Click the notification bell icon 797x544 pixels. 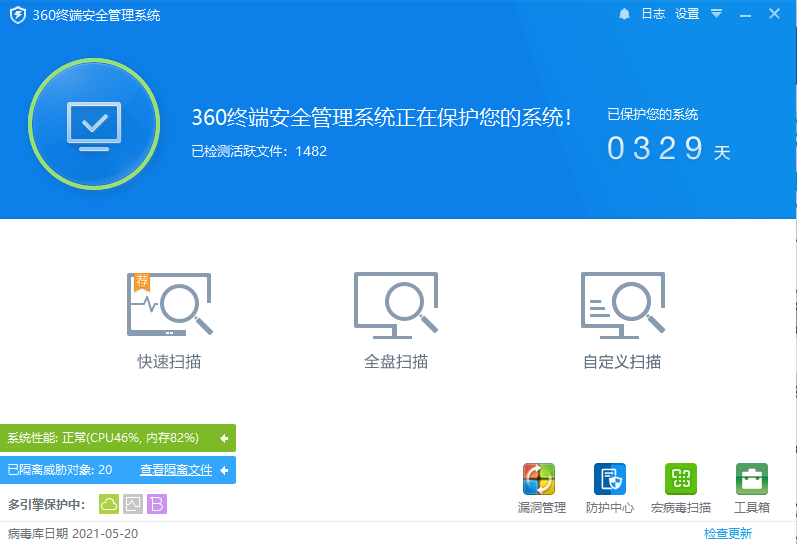point(624,14)
